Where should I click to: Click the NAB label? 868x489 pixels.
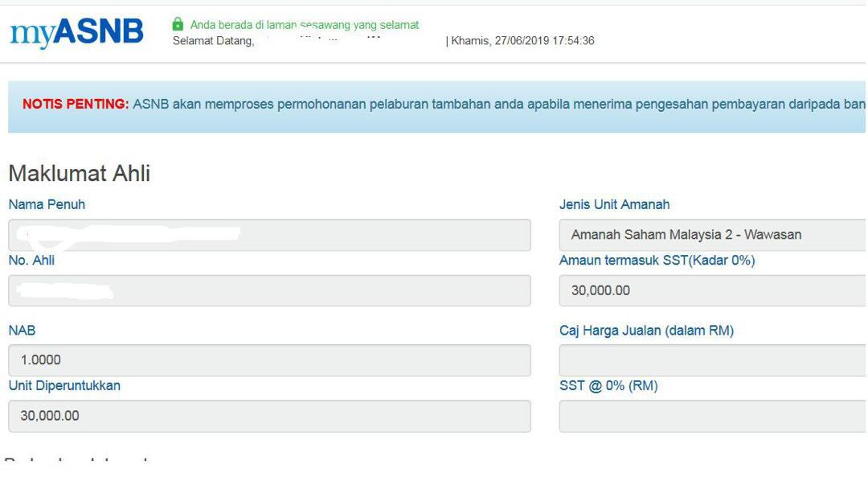pos(23,331)
